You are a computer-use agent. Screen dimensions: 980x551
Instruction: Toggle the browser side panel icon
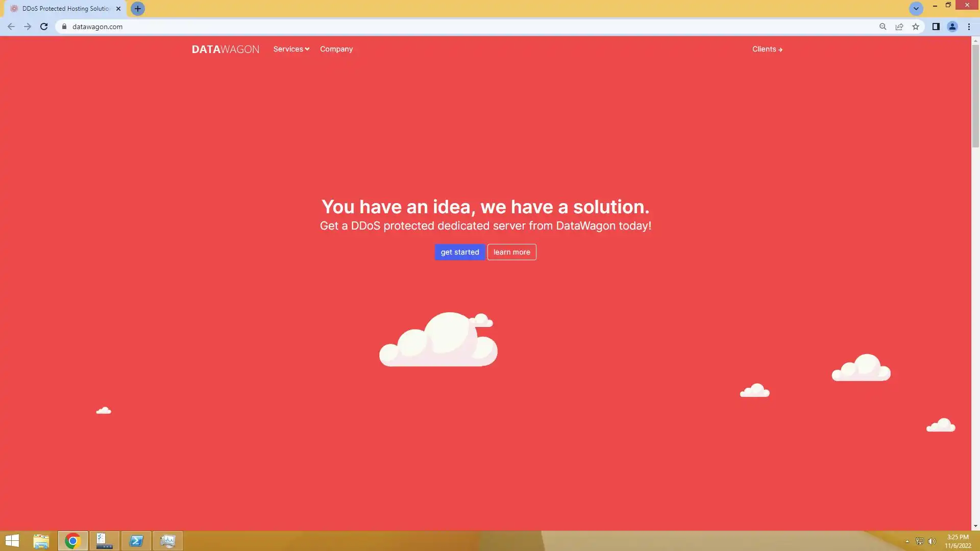click(936, 27)
